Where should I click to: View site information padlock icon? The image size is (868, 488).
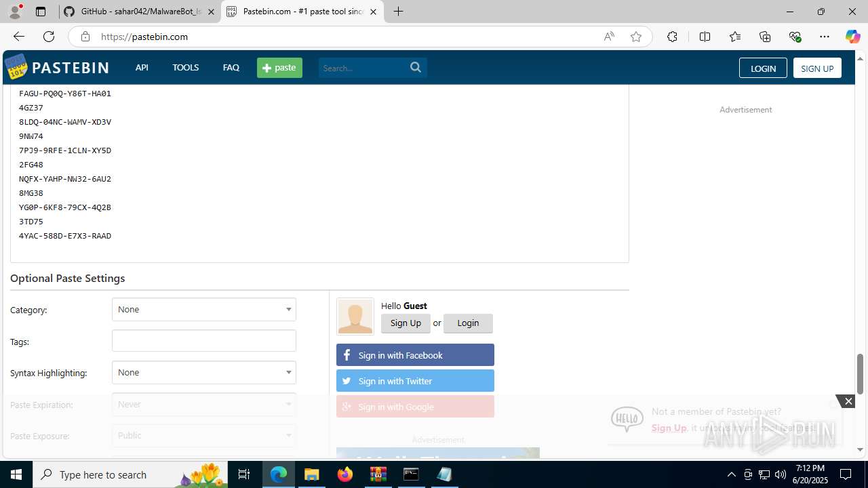[x=85, y=37]
